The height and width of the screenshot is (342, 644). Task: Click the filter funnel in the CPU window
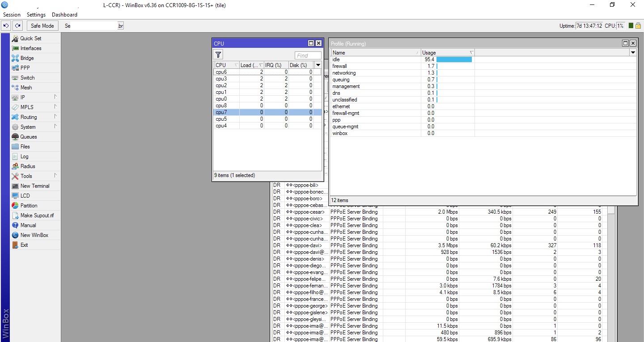[218, 55]
